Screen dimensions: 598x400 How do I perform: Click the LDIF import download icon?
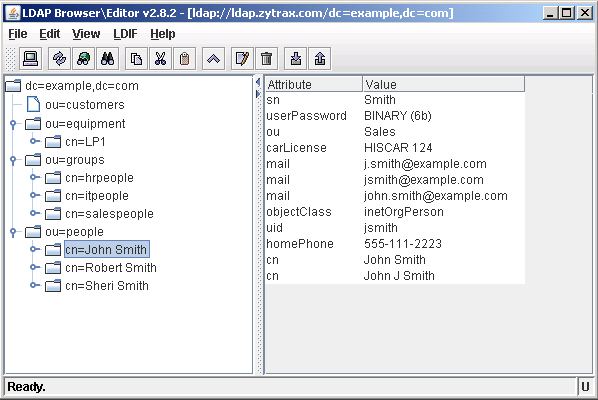(x=296, y=59)
